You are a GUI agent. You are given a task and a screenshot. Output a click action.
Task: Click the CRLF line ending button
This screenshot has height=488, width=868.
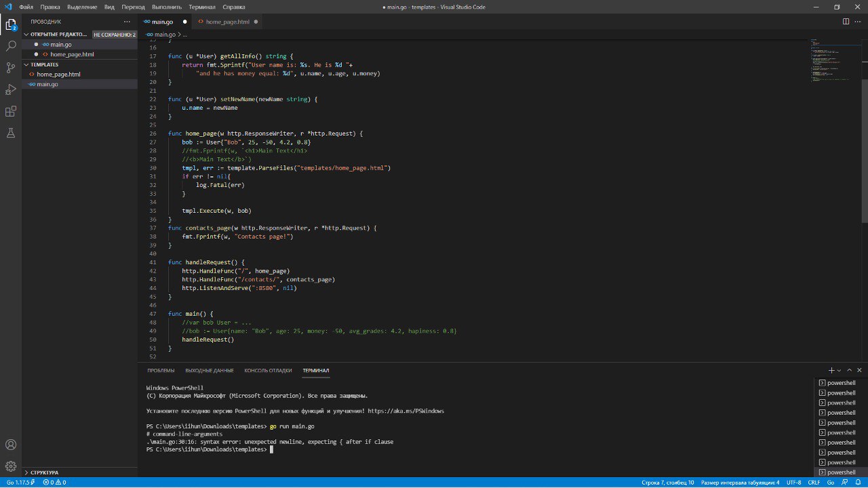[814, 483]
